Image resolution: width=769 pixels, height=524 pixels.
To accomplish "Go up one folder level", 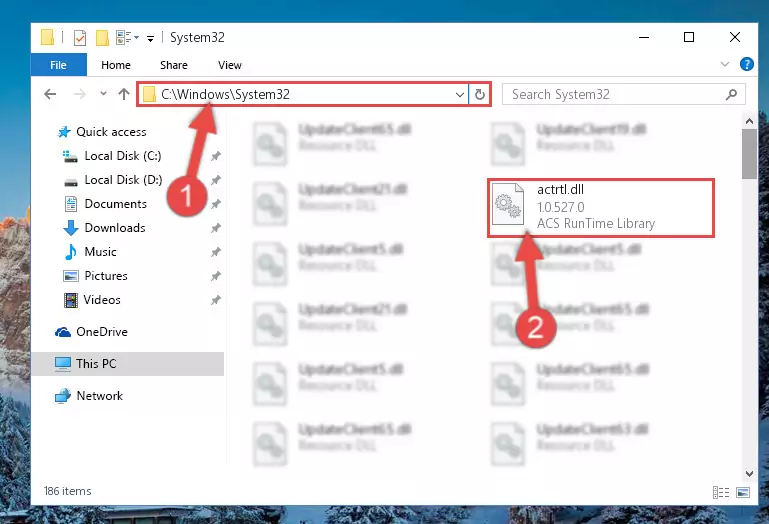I will [x=124, y=94].
